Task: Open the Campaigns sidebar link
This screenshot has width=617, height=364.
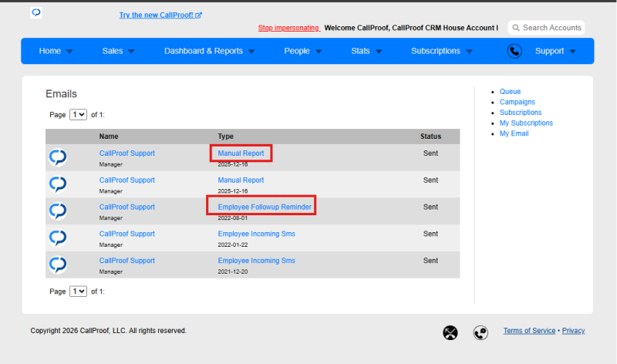Action: 518,102
